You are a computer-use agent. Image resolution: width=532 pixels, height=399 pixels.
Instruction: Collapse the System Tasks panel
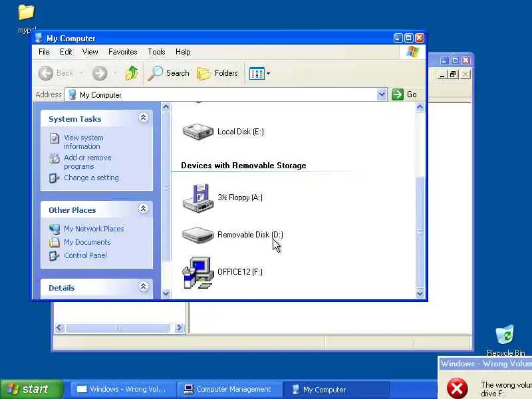click(143, 118)
